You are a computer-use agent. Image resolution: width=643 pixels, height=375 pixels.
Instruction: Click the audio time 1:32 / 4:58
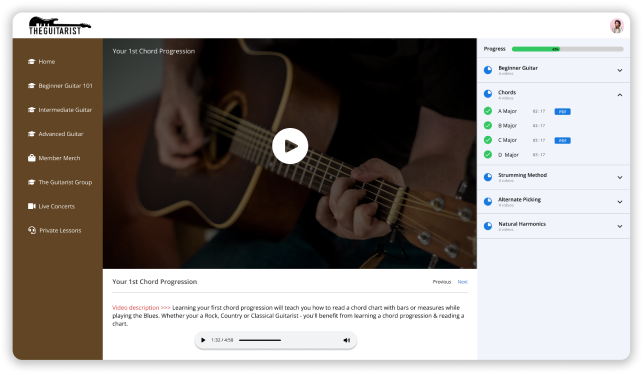click(222, 340)
